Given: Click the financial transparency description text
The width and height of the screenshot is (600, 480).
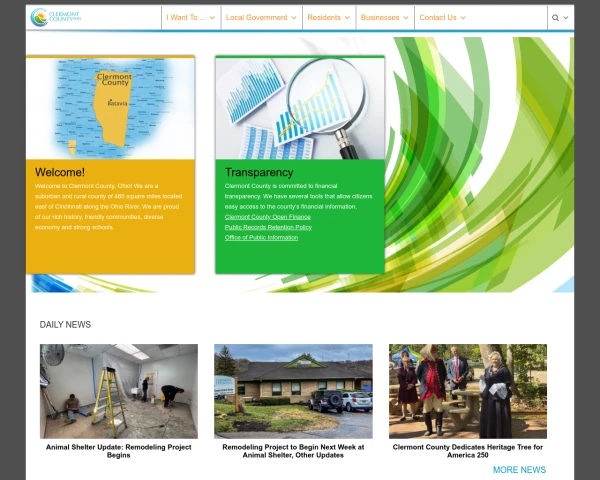Looking at the screenshot, I should click(x=298, y=196).
